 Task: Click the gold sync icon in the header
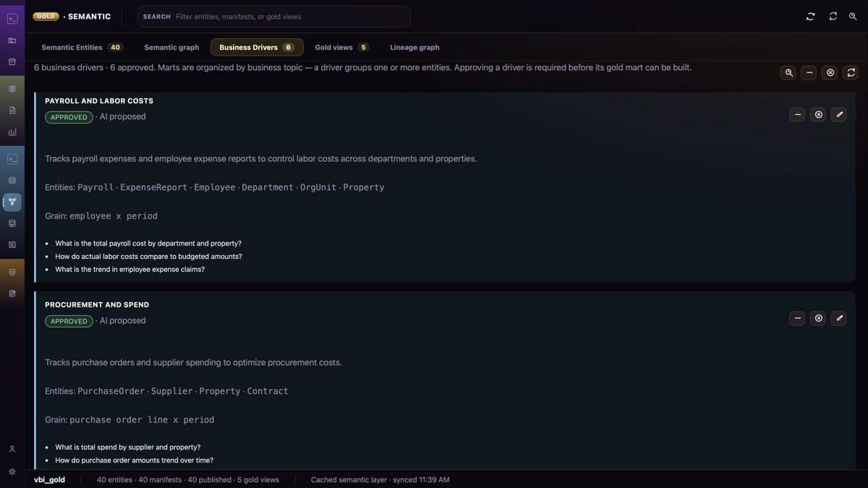point(833,17)
